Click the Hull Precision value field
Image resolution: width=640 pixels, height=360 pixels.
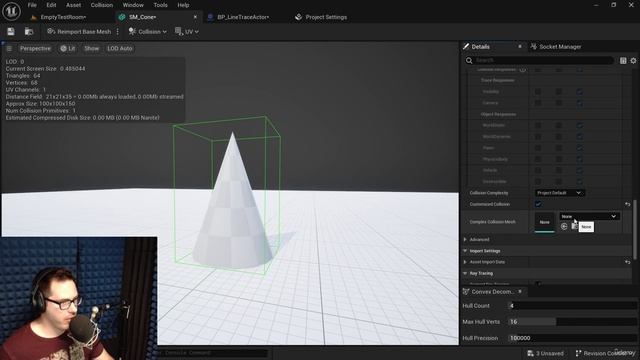(572, 338)
